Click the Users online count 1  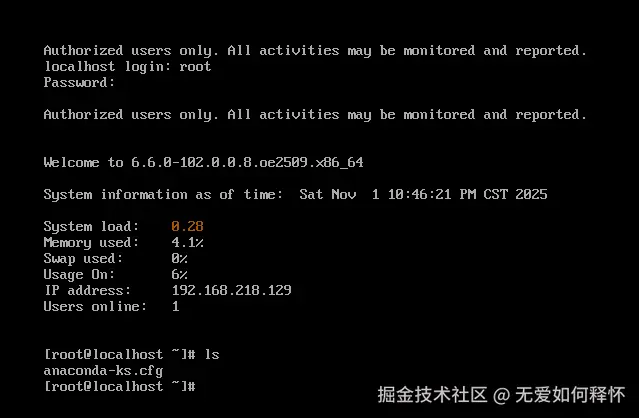point(176,306)
